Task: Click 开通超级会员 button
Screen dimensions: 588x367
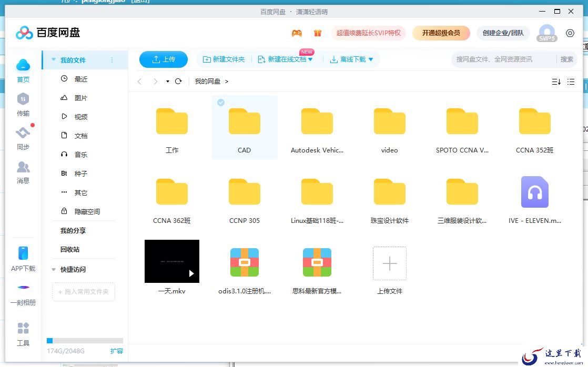Action: pyautogui.click(x=441, y=33)
